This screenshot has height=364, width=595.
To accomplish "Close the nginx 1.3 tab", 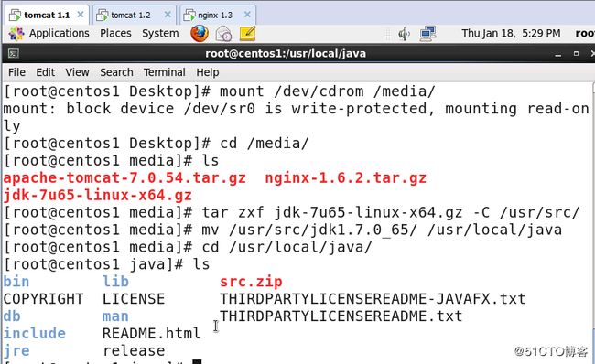I will (247, 15).
